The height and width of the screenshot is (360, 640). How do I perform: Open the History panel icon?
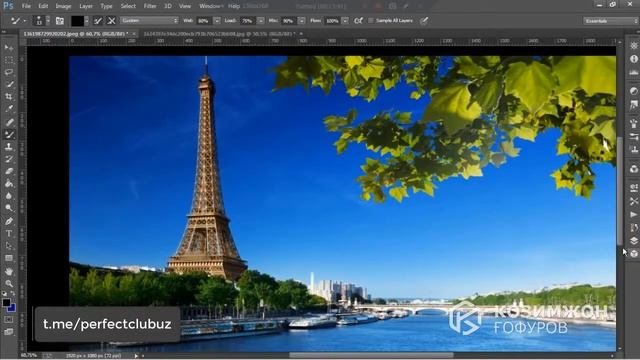(x=633, y=228)
